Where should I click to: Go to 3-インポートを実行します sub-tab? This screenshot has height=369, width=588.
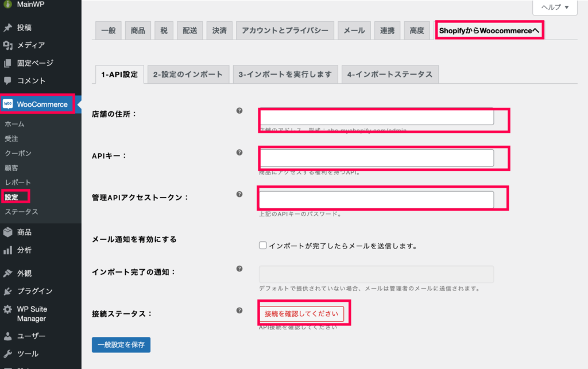[x=285, y=74]
